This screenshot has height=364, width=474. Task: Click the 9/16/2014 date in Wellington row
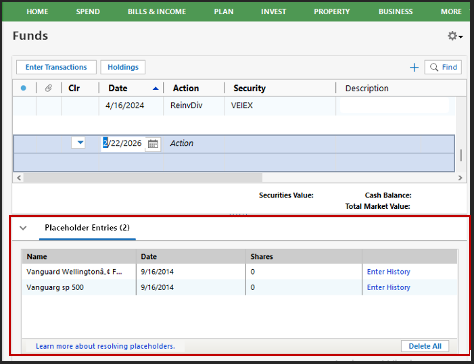157,272
